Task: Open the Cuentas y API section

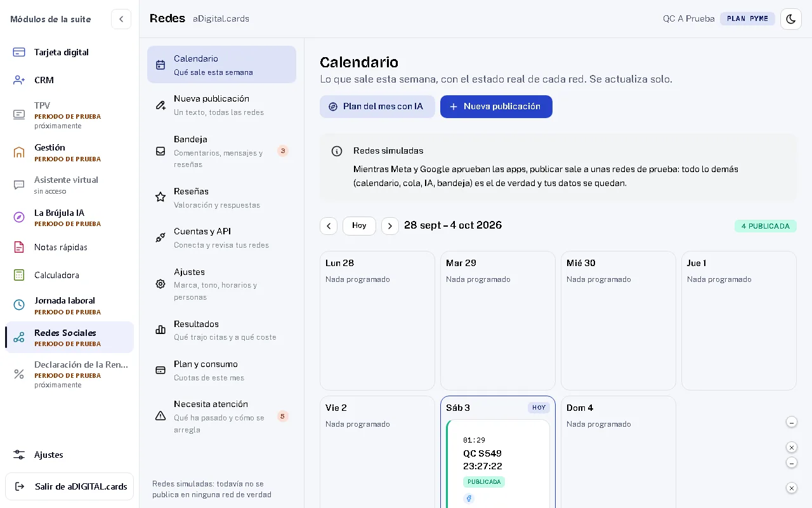Action: 221,237
